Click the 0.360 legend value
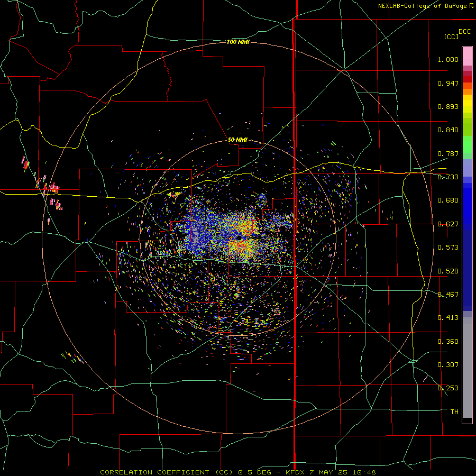Image resolution: width=476 pixels, height=476 pixels. [x=448, y=342]
